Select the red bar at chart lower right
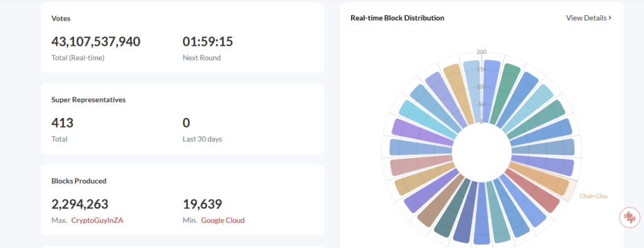This screenshot has height=248, width=644. coord(533,191)
